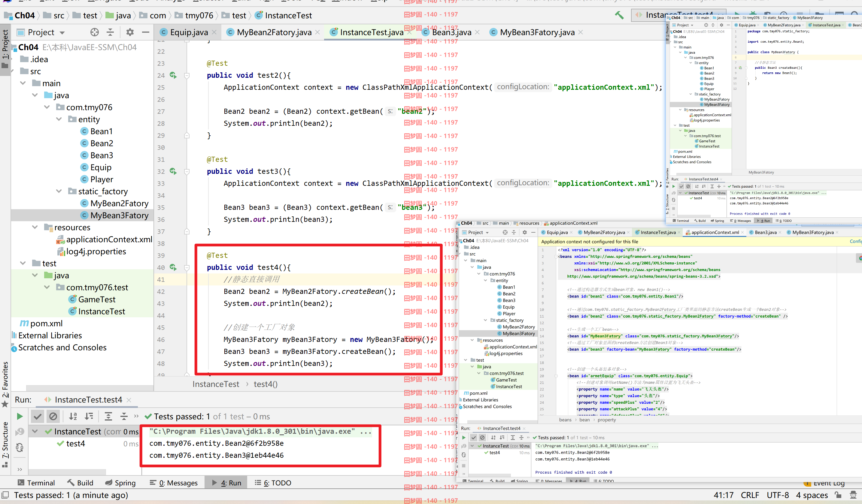Collapse the com.tmy076 package node
Viewport: 862px width, 504px height.
(47, 107)
